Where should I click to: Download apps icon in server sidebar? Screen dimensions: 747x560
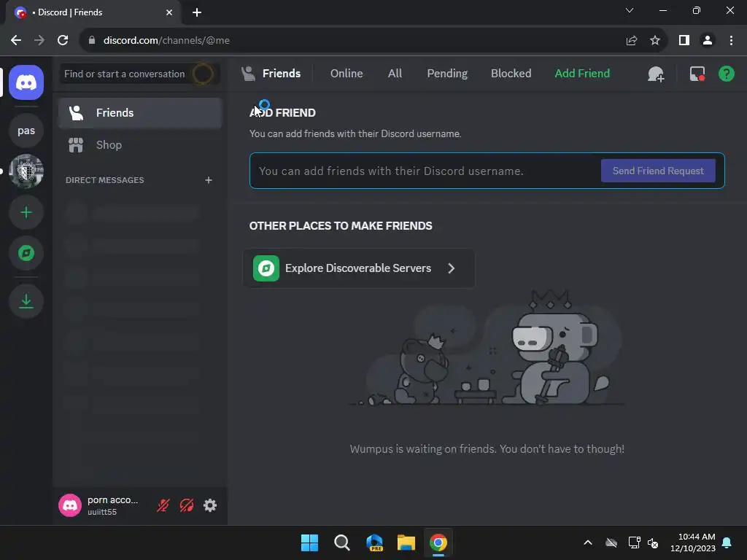coord(26,301)
